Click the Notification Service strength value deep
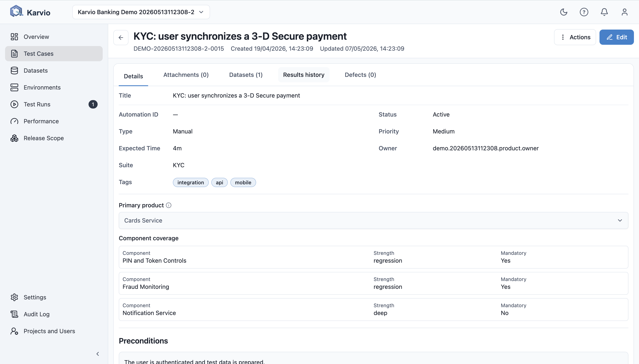639x364 pixels. 380,313
